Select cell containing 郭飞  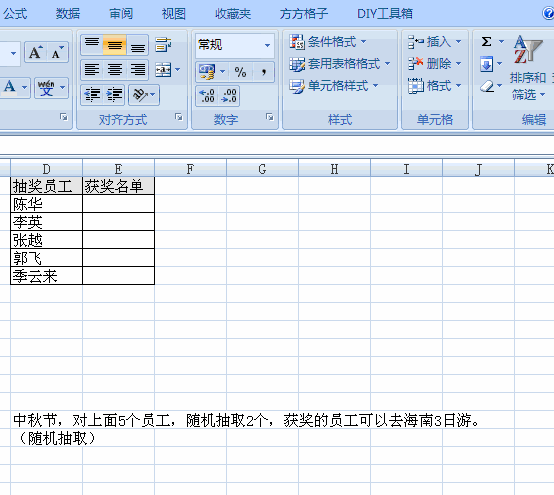pos(46,258)
